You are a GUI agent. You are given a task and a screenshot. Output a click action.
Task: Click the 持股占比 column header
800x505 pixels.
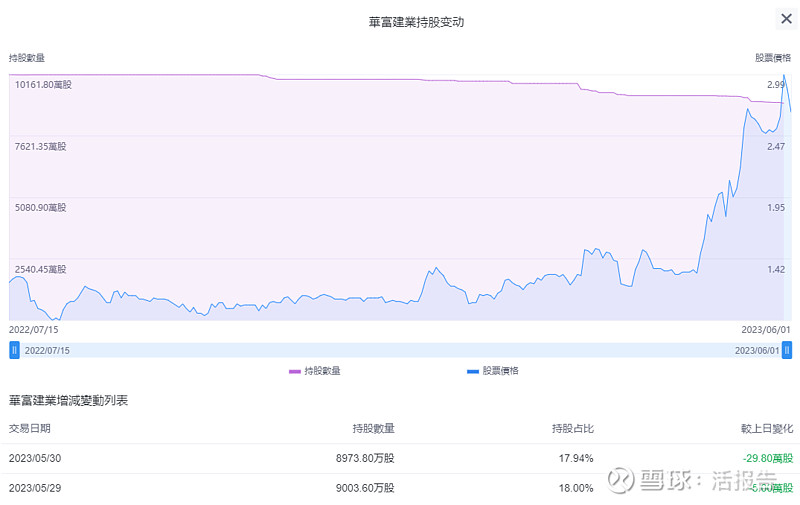pyautogui.click(x=572, y=428)
